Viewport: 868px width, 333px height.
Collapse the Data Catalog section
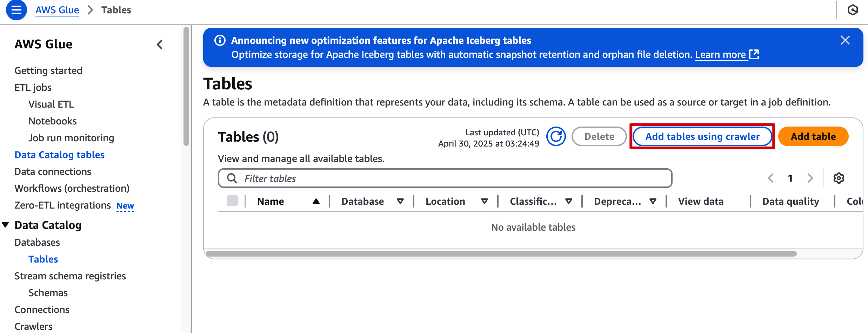tap(6, 225)
